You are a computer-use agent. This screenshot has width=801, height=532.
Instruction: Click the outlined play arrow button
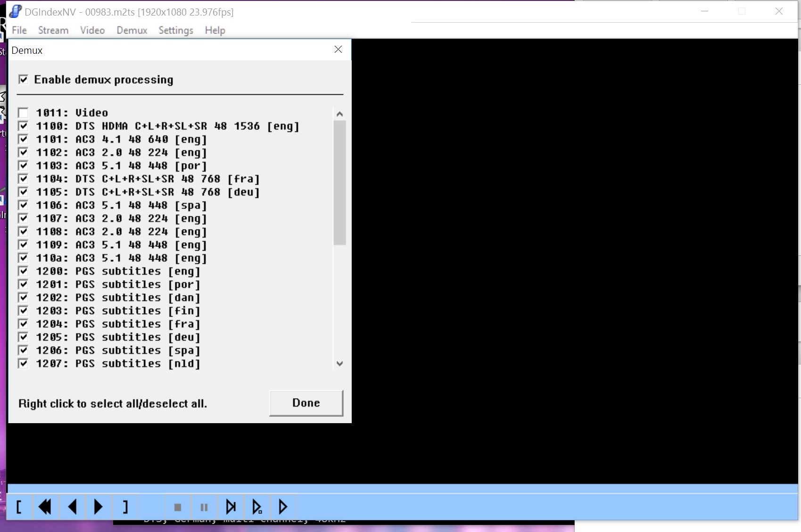point(283,507)
